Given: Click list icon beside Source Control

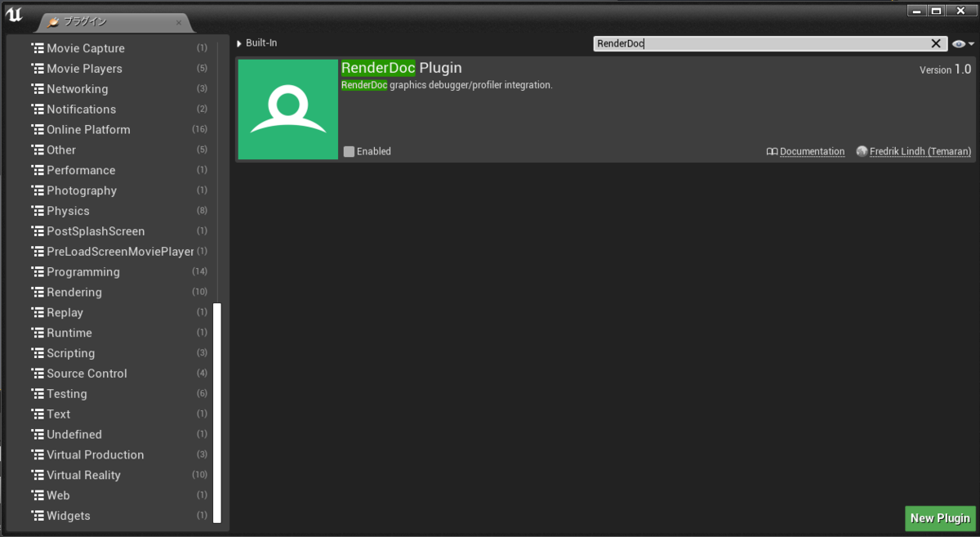Looking at the screenshot, I should [38, 374].
